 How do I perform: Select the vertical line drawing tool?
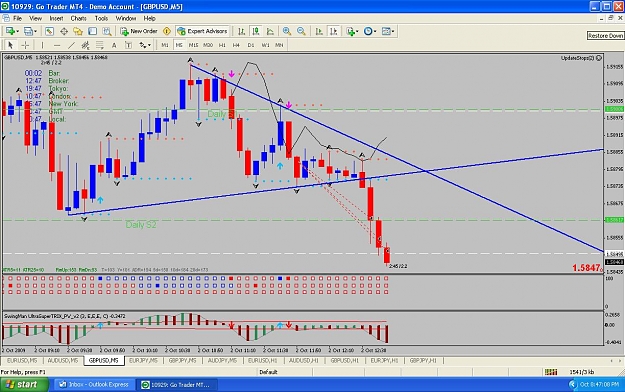[x=42, y=45]
